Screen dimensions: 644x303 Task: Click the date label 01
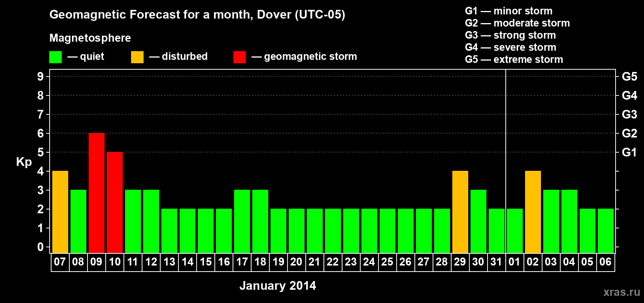[514, 262]
